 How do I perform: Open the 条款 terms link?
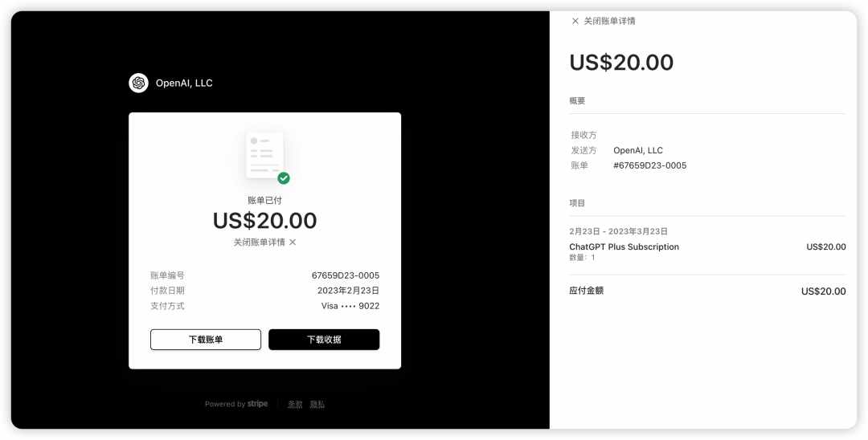[x=295, y=404]
